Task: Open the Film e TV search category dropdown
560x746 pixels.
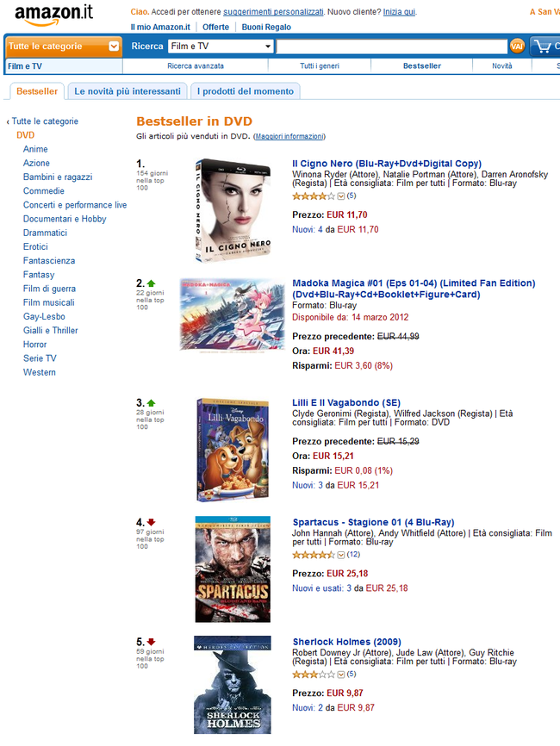Action: click(x=221, y=47)
